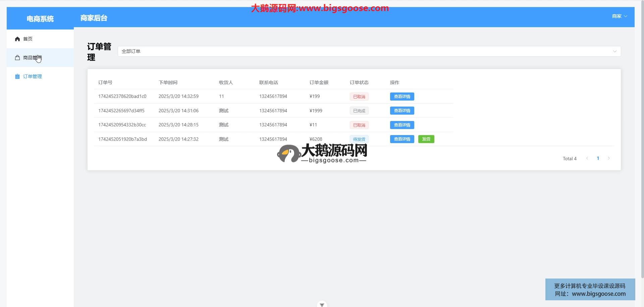Select page 1 in pagination

point(598,159)
